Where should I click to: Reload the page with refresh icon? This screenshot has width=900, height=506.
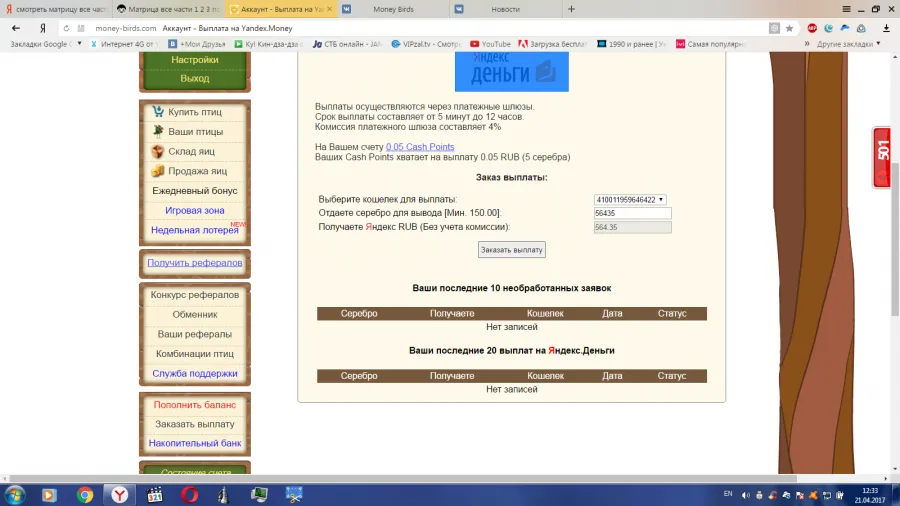66,28
